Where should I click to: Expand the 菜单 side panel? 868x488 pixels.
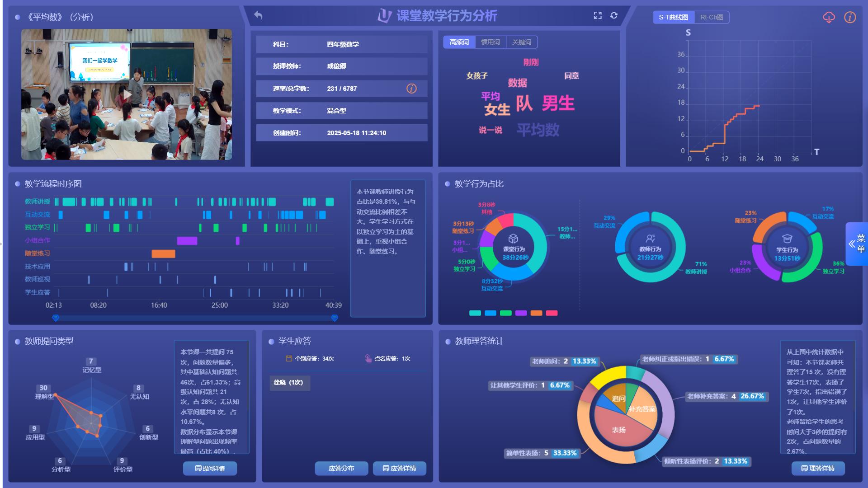[857, 244]
